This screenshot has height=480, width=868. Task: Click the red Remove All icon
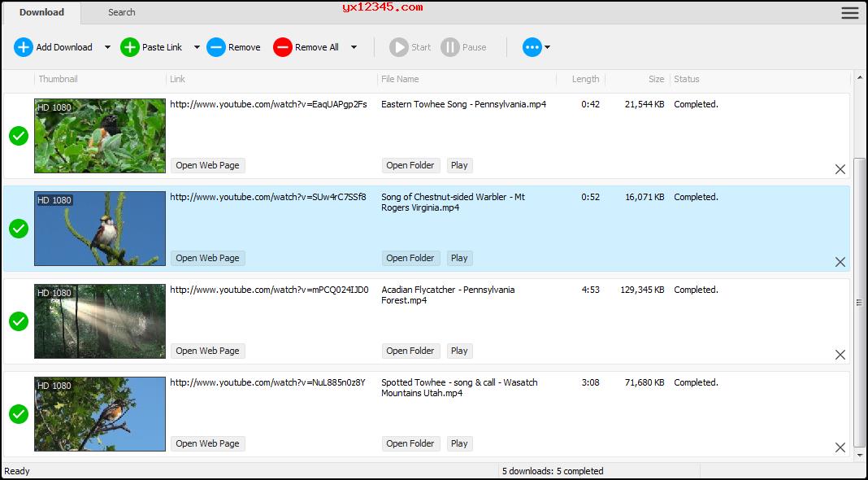pos(282,47)
